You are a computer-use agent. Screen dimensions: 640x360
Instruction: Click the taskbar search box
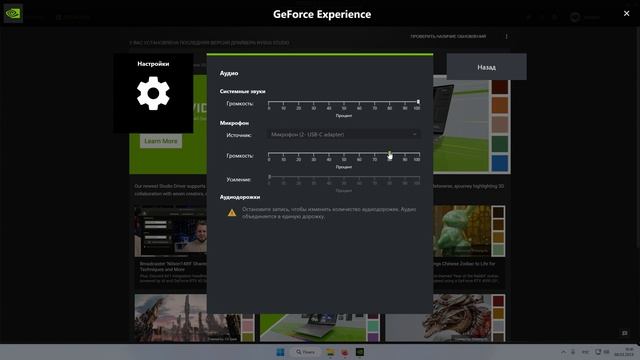305,352
